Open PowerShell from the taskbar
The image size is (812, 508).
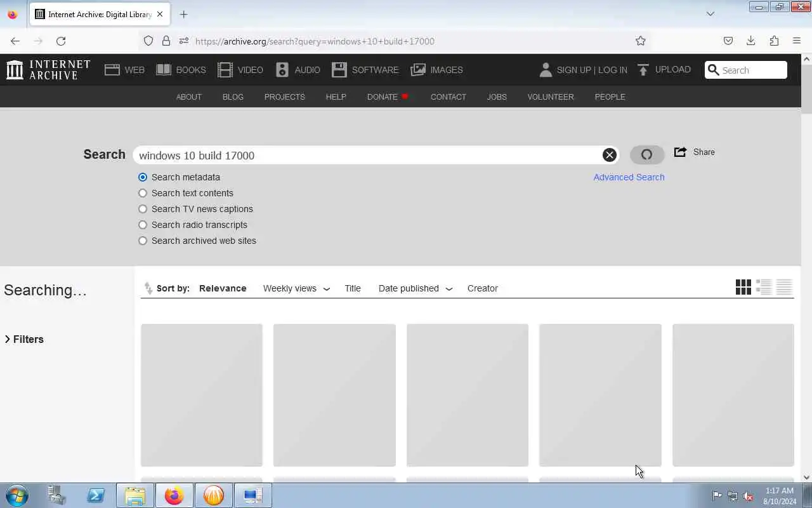point(96,495)
